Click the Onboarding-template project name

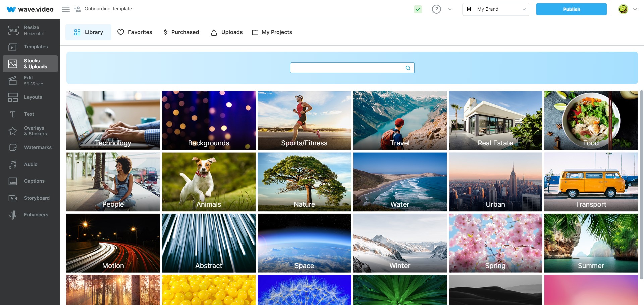[108, 9]
